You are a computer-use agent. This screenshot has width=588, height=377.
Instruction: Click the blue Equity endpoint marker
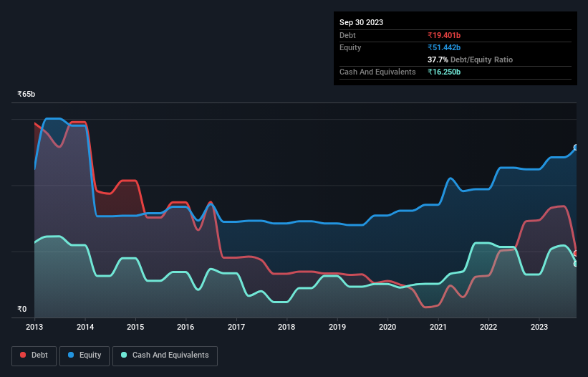click(x=577, y=148)
